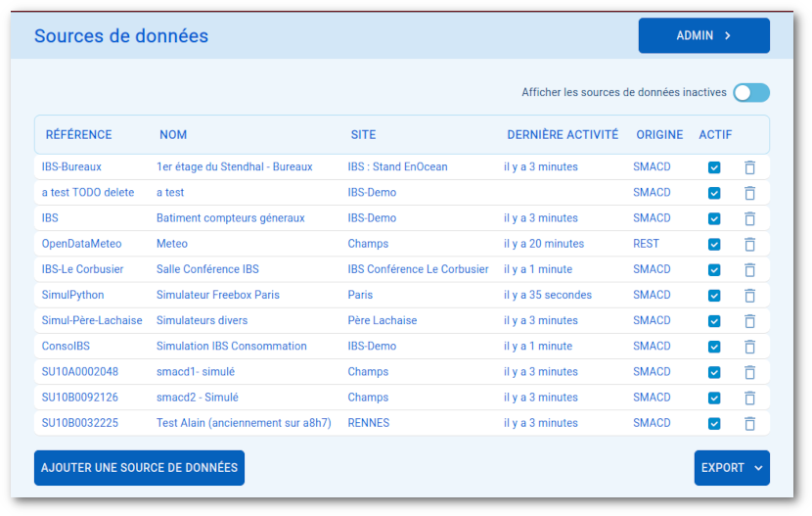Toggle display of inactive data sources

click(x=751, y=93)
